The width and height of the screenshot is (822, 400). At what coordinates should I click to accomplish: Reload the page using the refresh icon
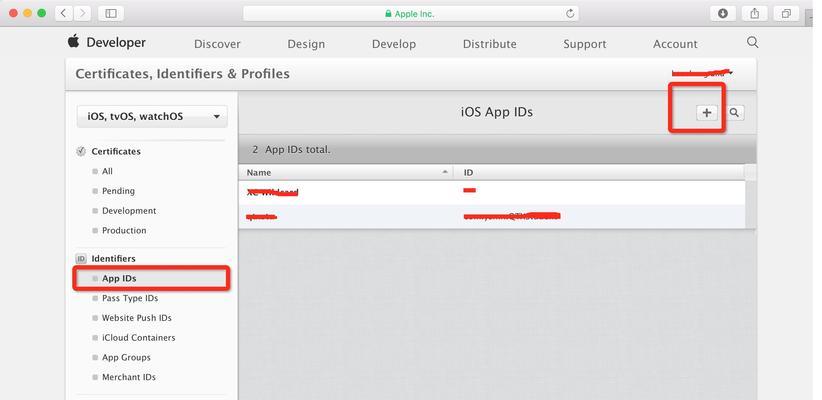click(570, 14)
